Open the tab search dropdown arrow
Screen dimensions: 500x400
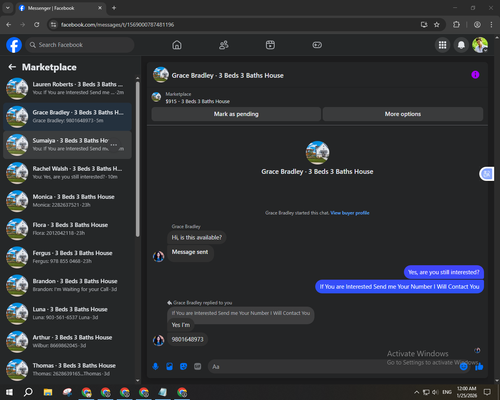7,8
